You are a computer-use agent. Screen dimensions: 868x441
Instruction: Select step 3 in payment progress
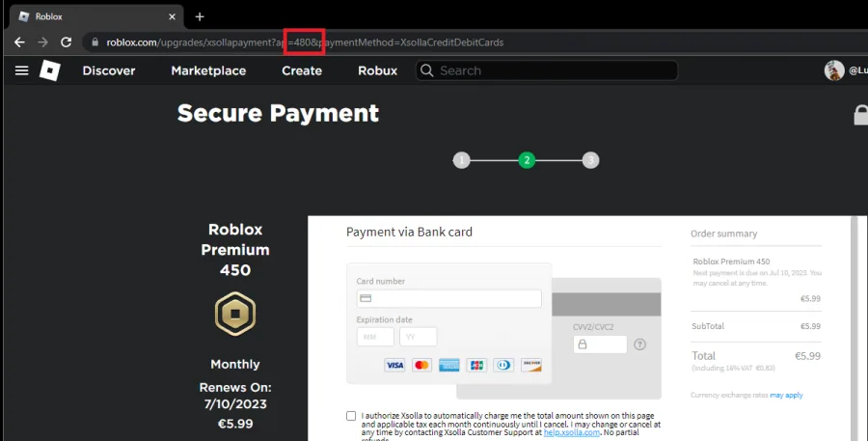click(x=590, y=160)
